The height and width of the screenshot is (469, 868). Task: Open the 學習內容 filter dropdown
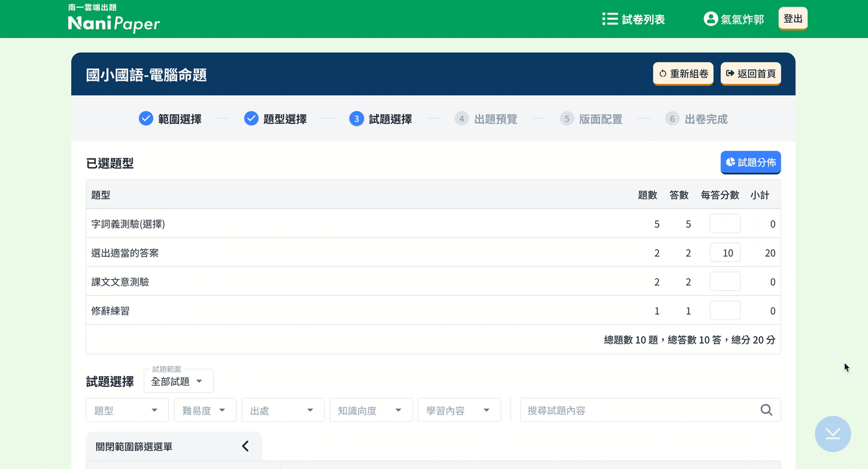tap(459, 410)
